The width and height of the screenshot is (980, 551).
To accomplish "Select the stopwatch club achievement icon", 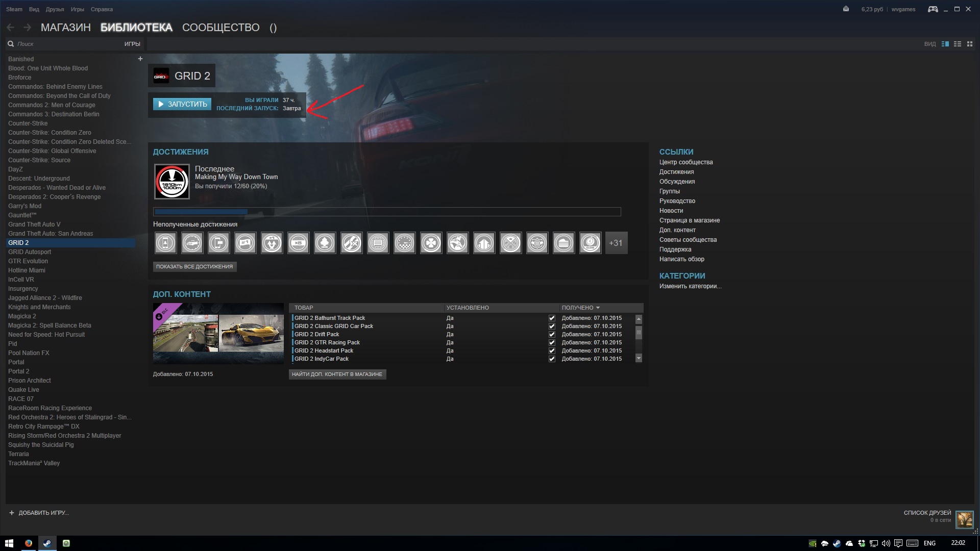I will [x=590, y=243].
